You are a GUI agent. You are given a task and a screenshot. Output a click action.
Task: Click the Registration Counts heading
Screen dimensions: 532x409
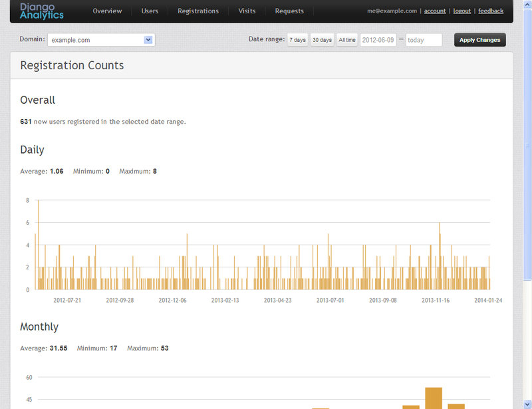pyautogui.click(x=72, y=65)
